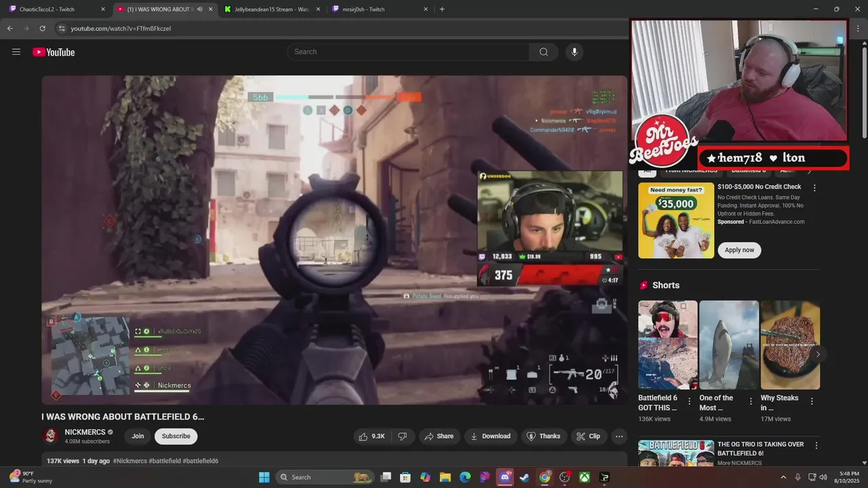868x488 pixels.
Task: Open options for Battlefield 6 GOT THIS short
Action: tap(690, 401)
